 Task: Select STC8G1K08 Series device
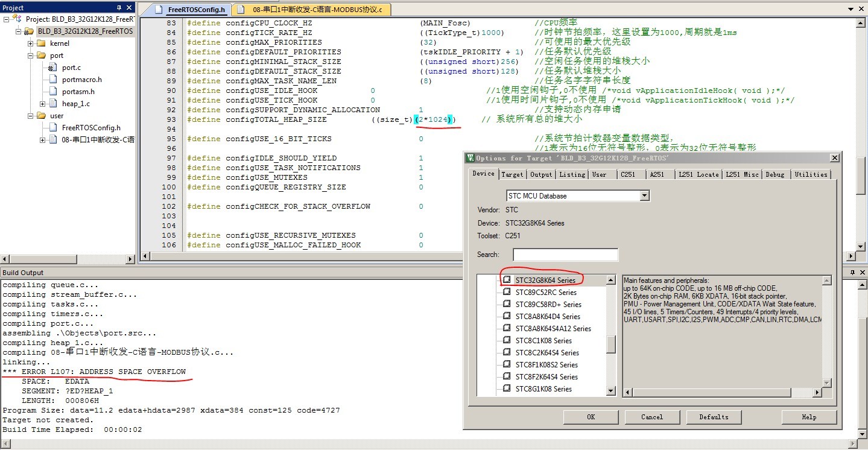(x=543, y=389)
